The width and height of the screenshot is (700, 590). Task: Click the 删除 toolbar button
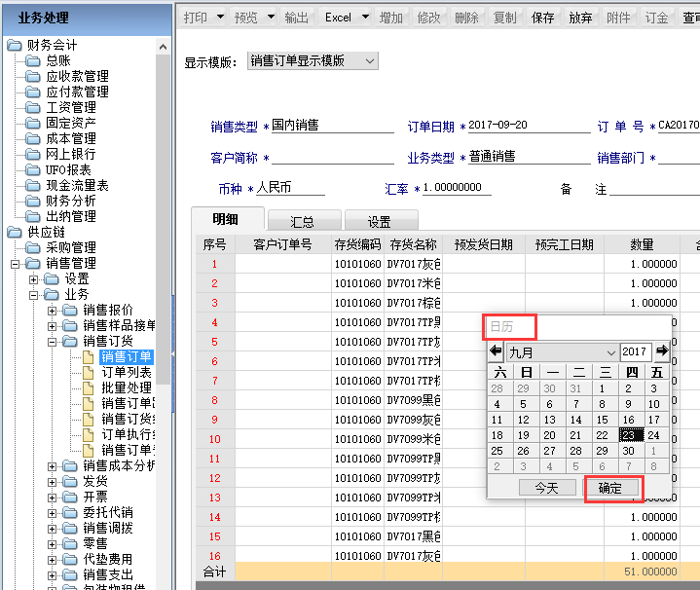(466, 18)
